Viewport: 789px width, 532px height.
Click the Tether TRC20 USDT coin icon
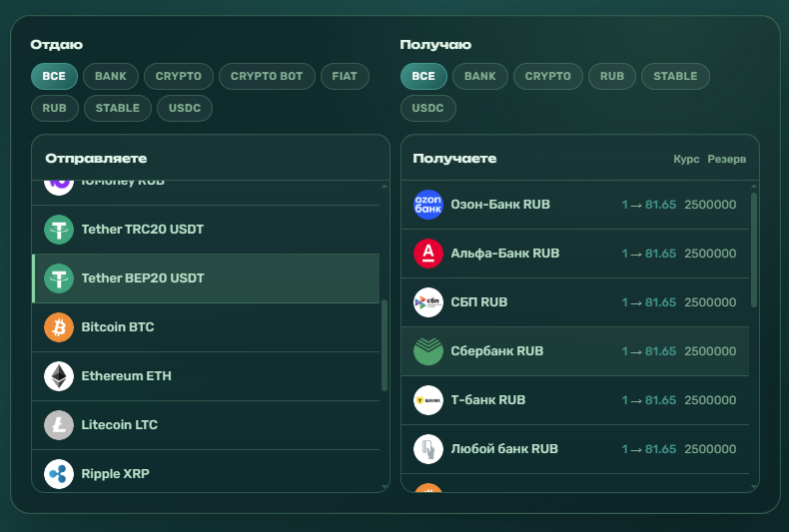(x=59, y=230)
